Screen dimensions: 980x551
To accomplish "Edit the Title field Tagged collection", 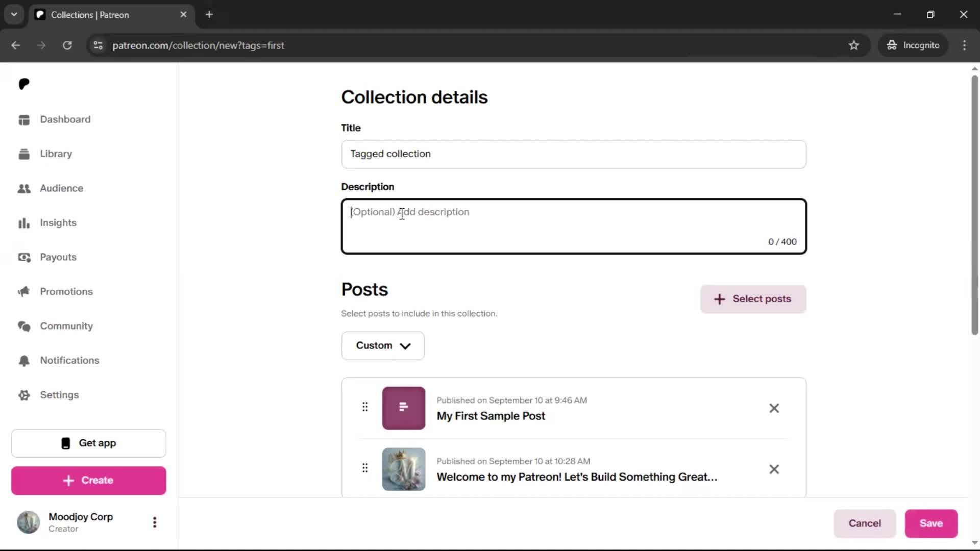I will click(574, 154).
